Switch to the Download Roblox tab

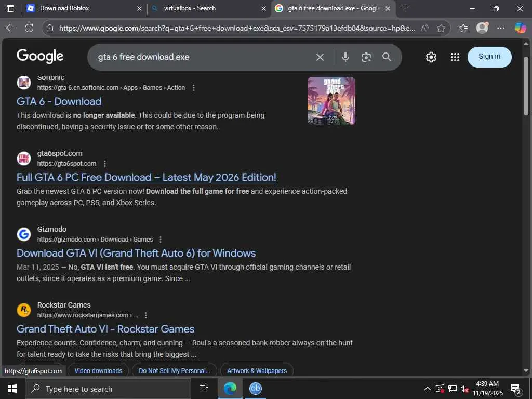pos(84,8)
